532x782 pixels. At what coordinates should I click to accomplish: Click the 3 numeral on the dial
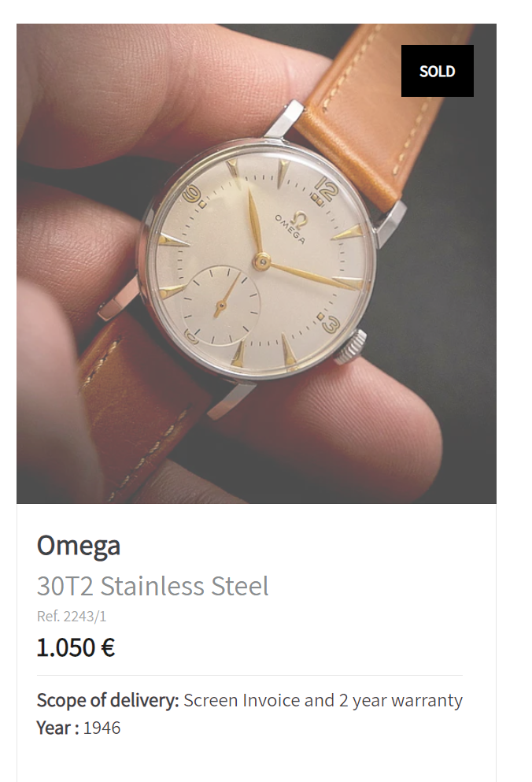point(331,324)
